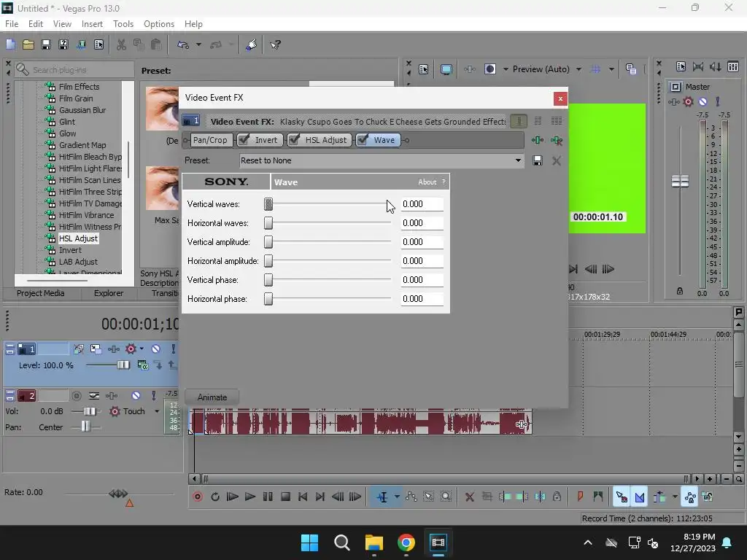Open the Preview (Auto) quality dropdown
Screen dimensions: 747x560
pos(578,69)
